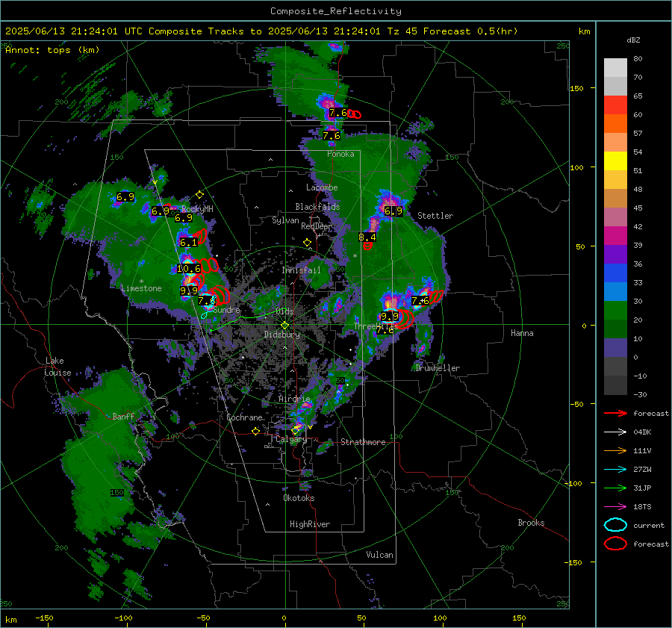The width and height of the screenshot is (672, 628).
Task: Click the Cochrane town label
Action: (244, 417)
